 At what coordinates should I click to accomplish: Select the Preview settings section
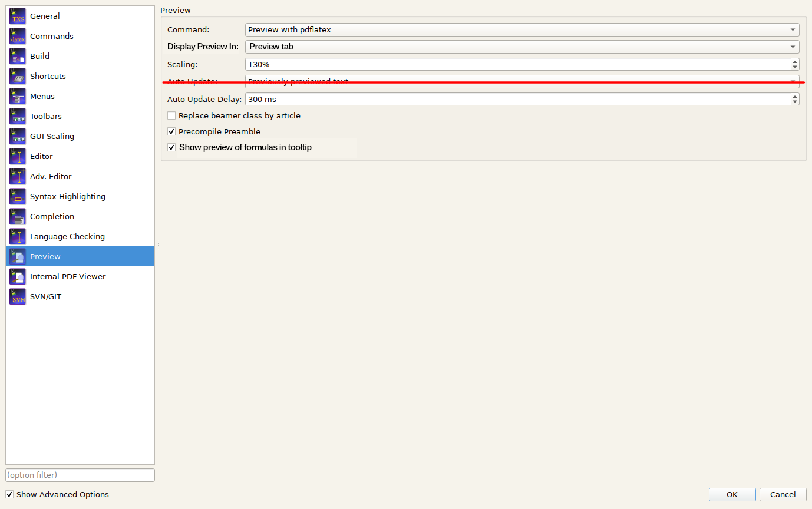(x=44, y=256)
